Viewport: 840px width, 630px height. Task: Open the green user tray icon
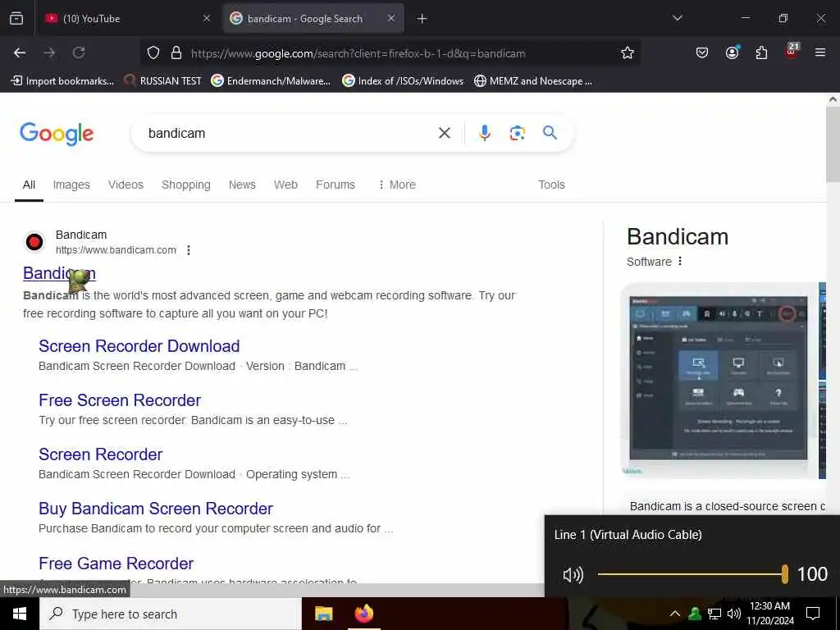695,614
